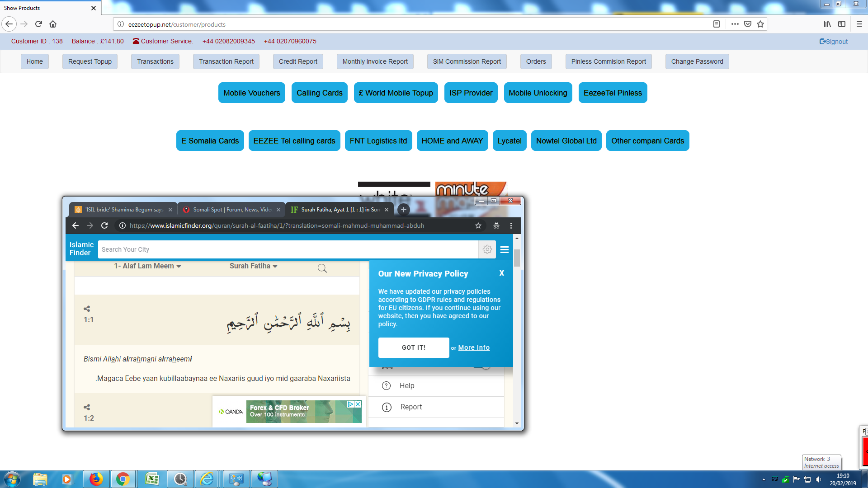Expand the Surah Fatiha dropdown
Viewport: 868px width, 488px height.
point(254,266)
